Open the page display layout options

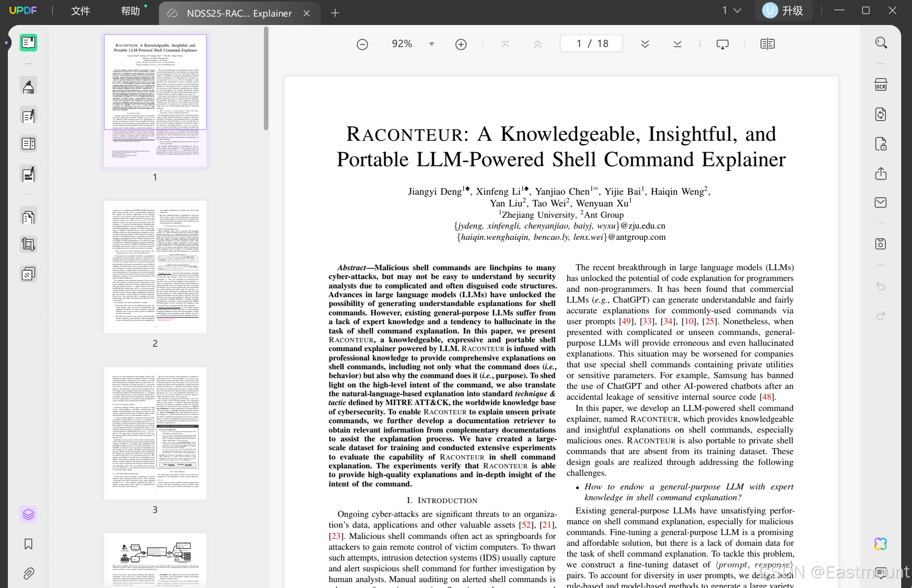click(768, 44)
